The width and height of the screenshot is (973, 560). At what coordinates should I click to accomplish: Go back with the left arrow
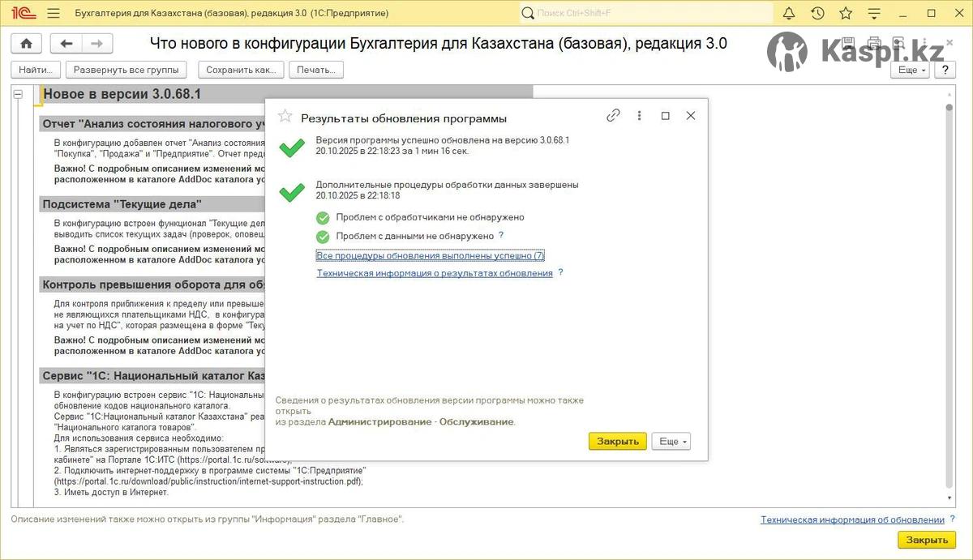[66, 44]
